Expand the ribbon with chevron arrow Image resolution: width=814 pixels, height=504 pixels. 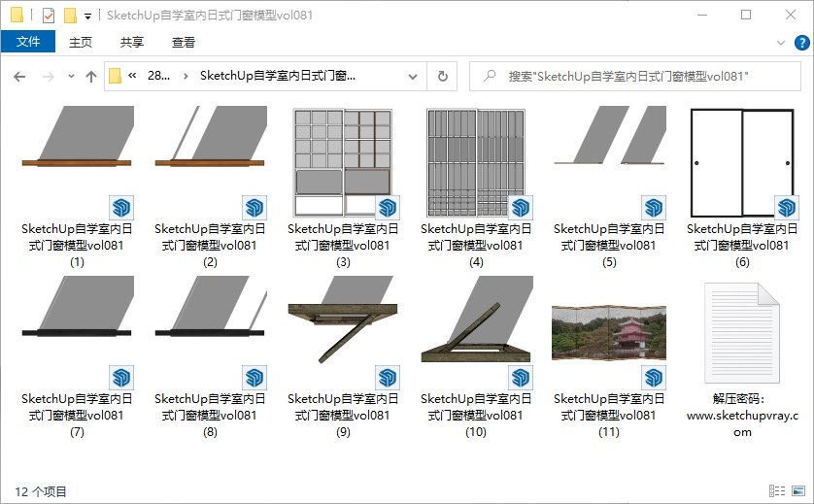click(x=780, y=43)
